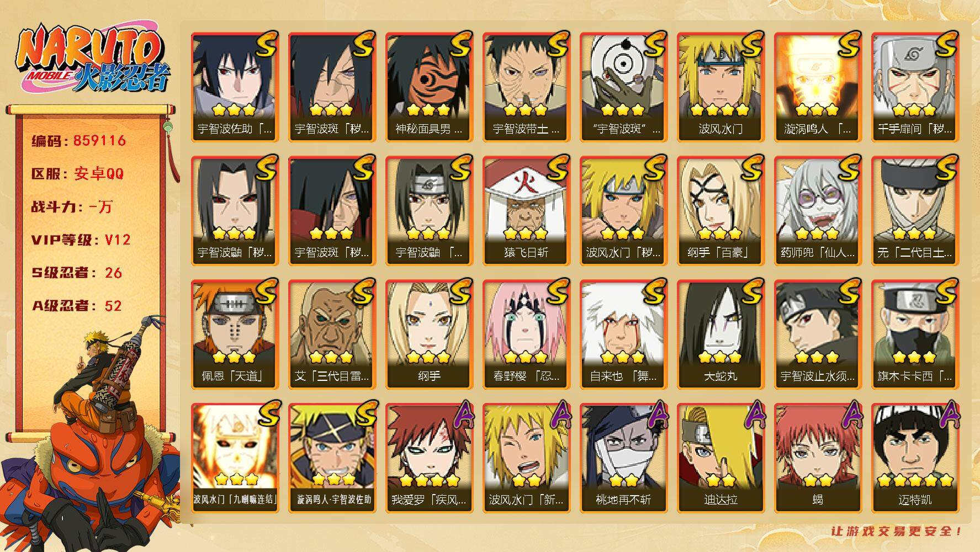Click the 迪达拉 A-rank card
Screen dimensions: 980x552
(721, 458)
